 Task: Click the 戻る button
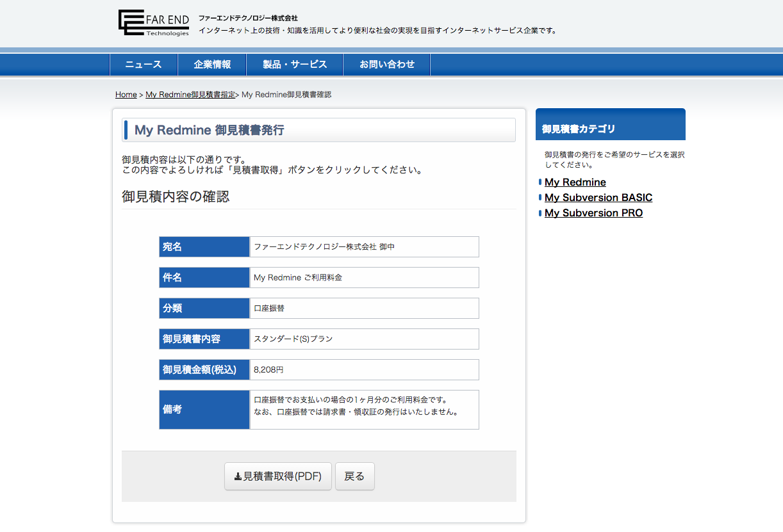click(x=354, y=476)
